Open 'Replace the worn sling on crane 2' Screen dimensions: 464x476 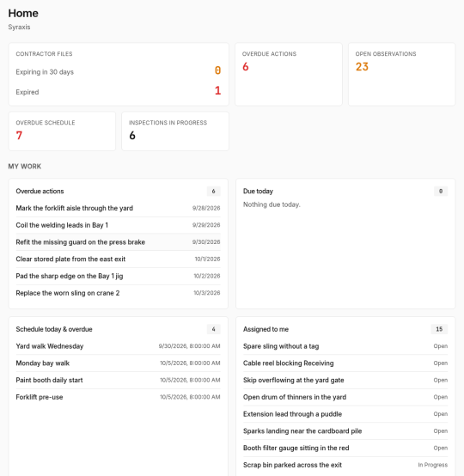click(118, 293)
